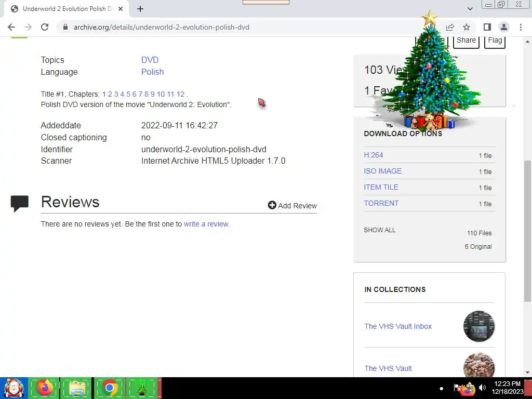Open the Action Center flag tray icon
532x399 pixels.
(457, 388)
